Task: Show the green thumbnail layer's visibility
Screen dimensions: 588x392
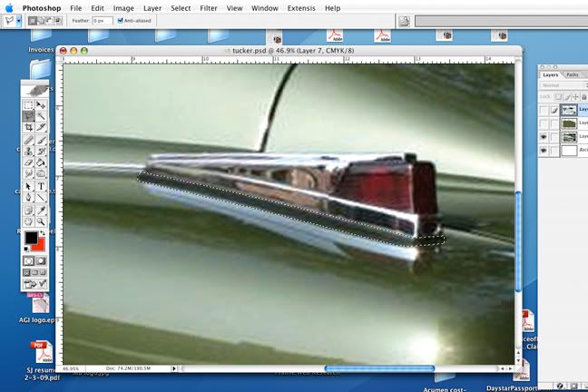Action: click(x=544, y=123)
